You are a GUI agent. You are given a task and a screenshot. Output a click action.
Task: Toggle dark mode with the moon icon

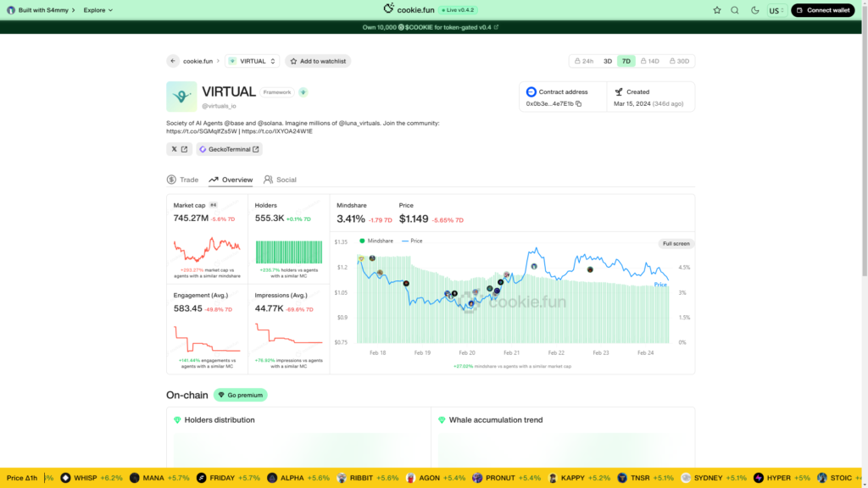754,10
